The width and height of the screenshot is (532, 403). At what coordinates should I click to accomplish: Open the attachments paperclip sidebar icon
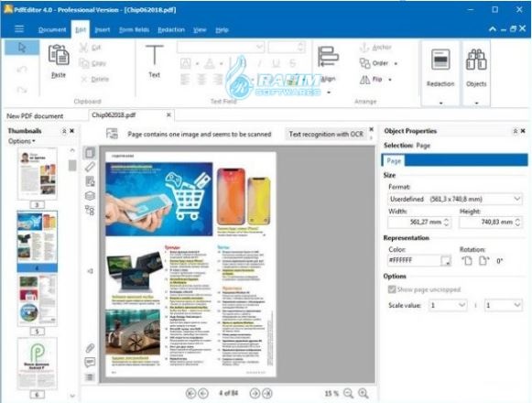tap(90, 348)
